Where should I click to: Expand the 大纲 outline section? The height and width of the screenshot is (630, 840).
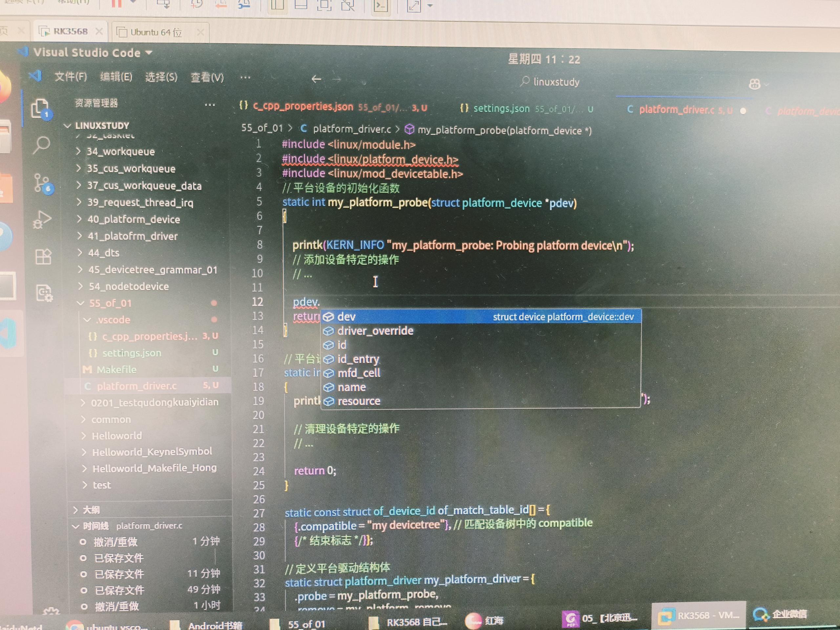click(91, 510)
